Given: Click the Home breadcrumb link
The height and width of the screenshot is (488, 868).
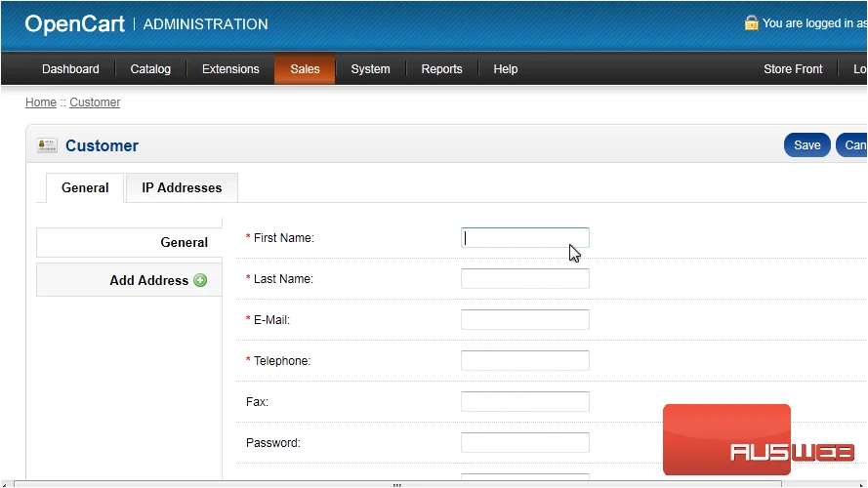Looking at the screenshot, I should 41,102.
